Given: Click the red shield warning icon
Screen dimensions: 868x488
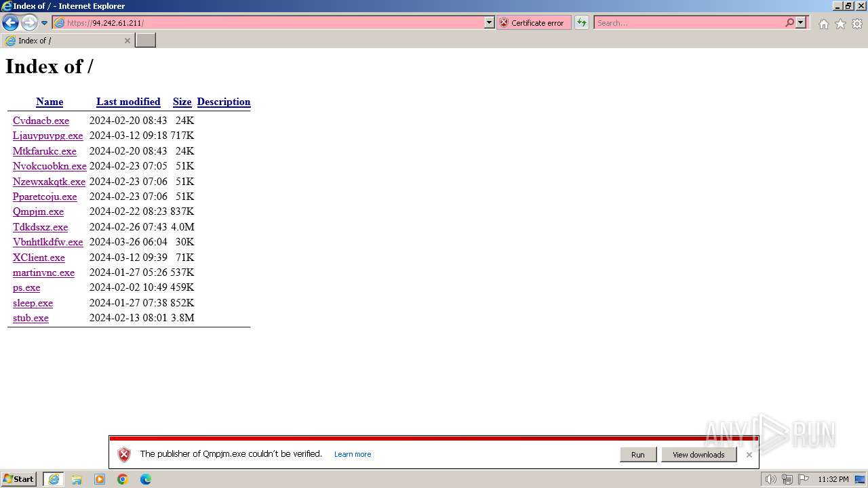Looking at the screenshot, I should coord(123,455).
